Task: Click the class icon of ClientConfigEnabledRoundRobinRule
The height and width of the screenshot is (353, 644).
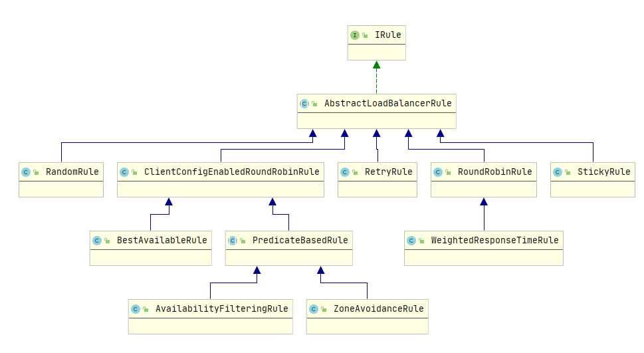Action: tap(124, 172)
